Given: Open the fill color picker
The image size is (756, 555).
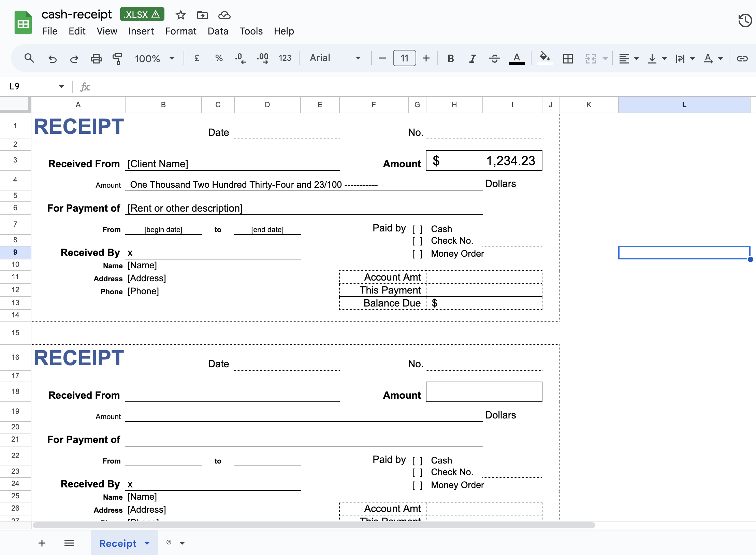Looking at the screenshot, I should (545, 58).
